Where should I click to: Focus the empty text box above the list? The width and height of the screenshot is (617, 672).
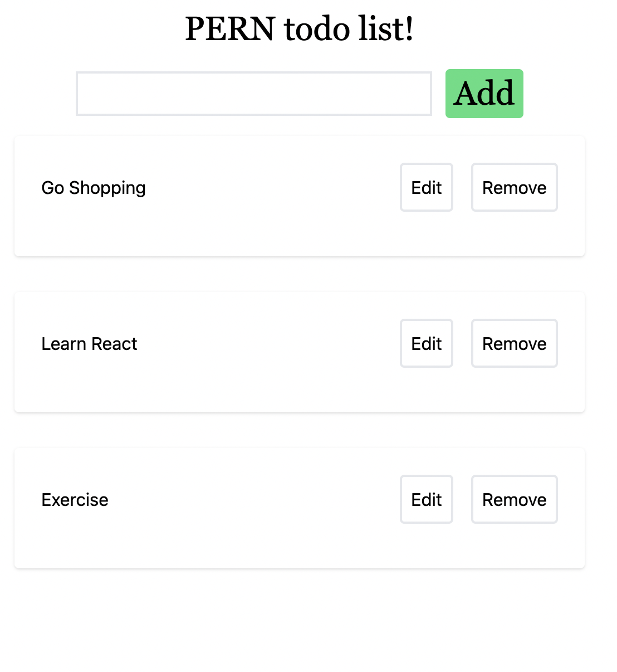(x=253, y=93)
